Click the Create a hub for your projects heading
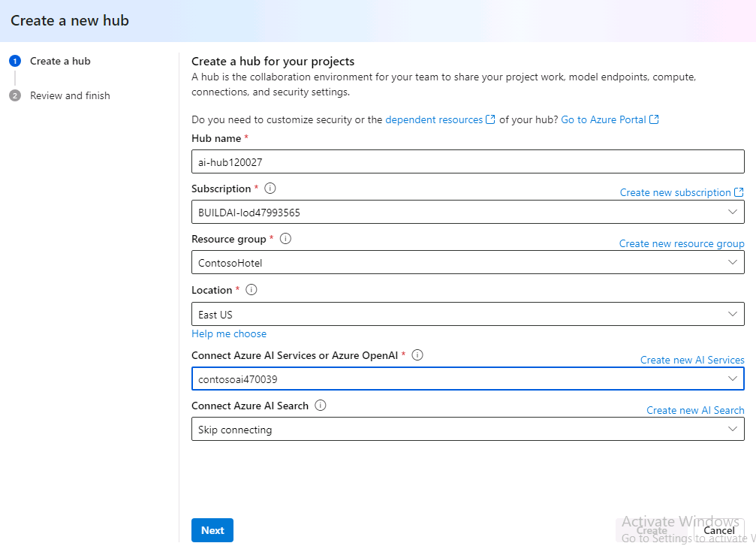Image resolution: width=756 pixels, height=546 pixels. (273, 62)
